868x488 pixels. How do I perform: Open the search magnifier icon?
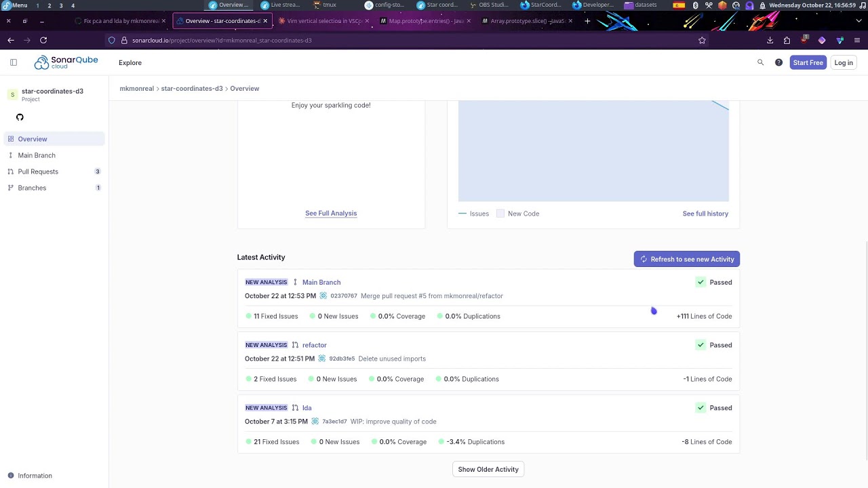760,62
